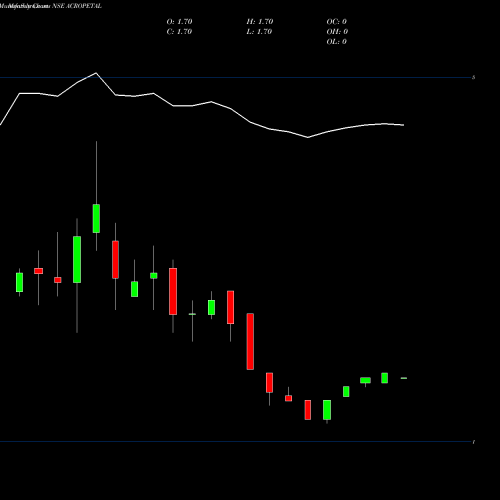Click the peak of the white moving average line
The width and height of the screenshot is (500, 500).
click(96, 73)
